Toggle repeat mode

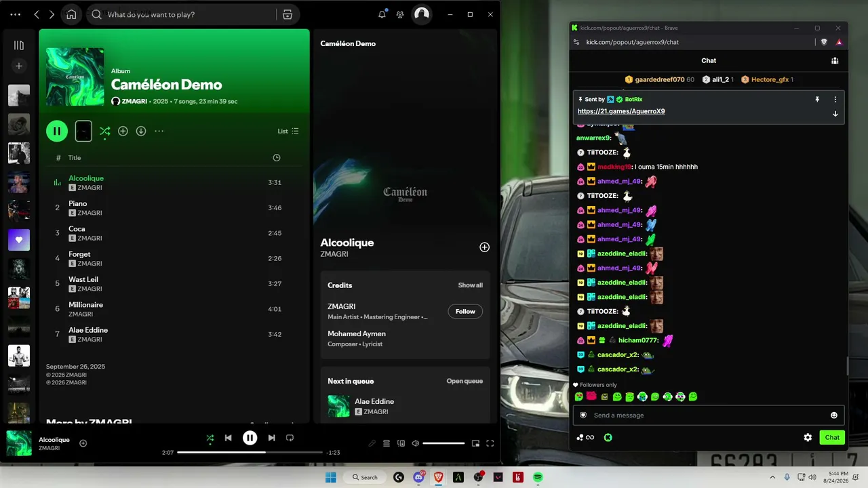click(290, 438)
